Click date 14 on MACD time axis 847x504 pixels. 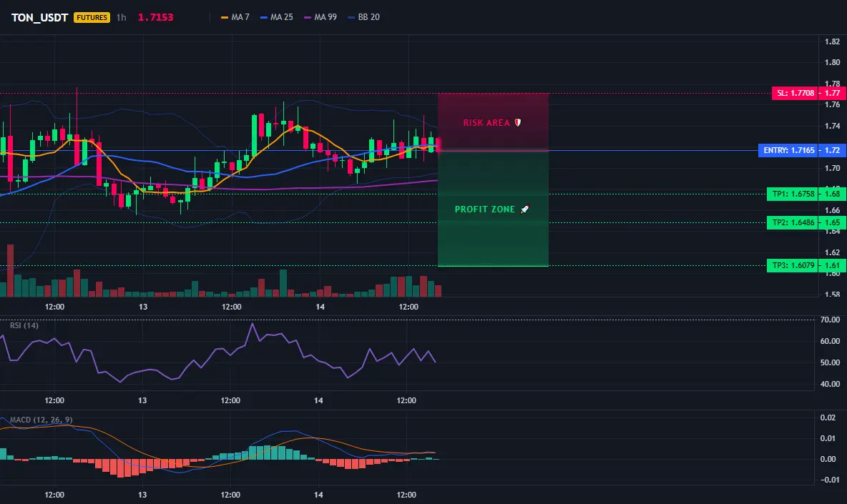318,495
